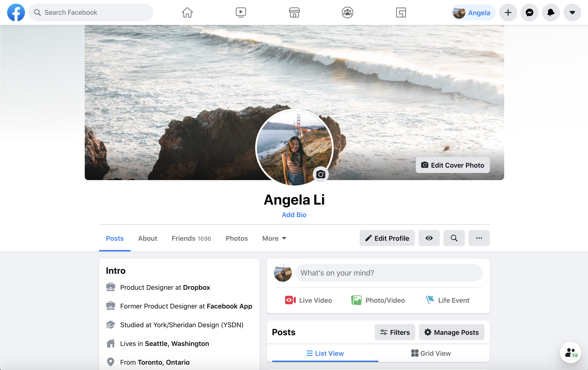The height and width of the screenshot is (370, 588).
Task: Click the Dropbox workplace link
Action: tap(197, 287)
